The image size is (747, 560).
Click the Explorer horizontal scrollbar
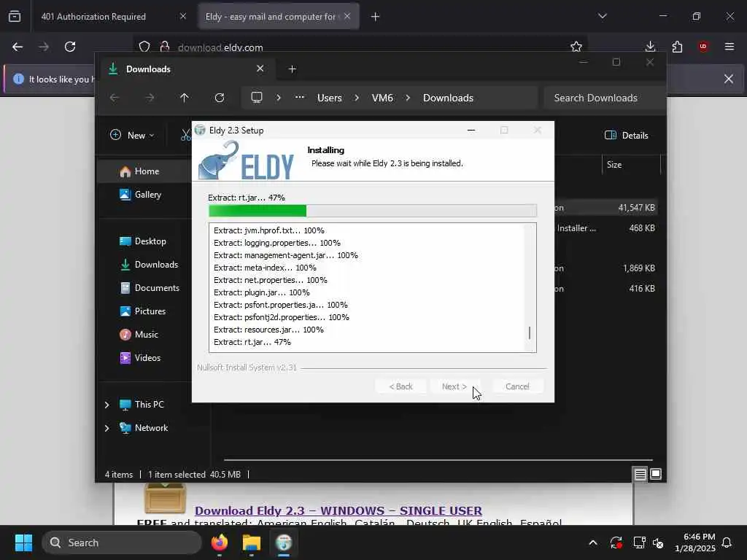(438, 460)
